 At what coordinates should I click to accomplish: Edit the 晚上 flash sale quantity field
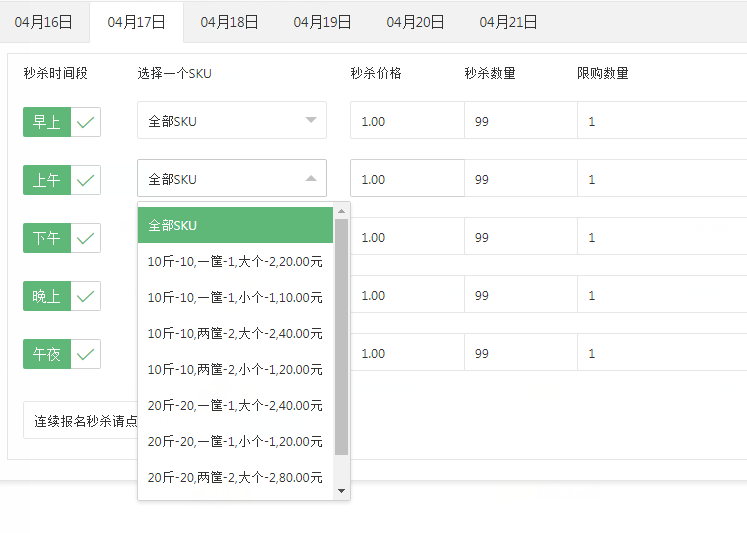coord(521,294)
